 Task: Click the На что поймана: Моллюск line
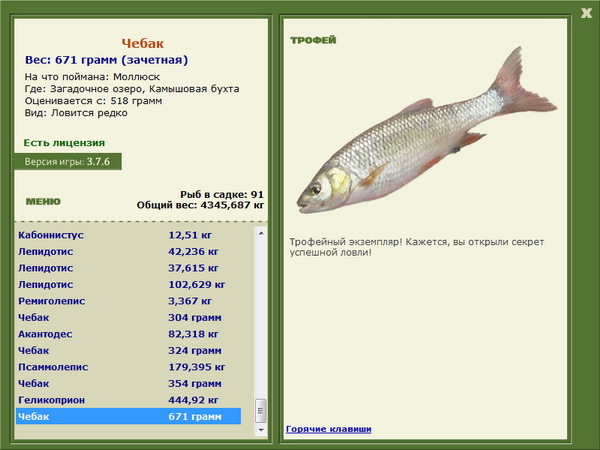(92, 77)
